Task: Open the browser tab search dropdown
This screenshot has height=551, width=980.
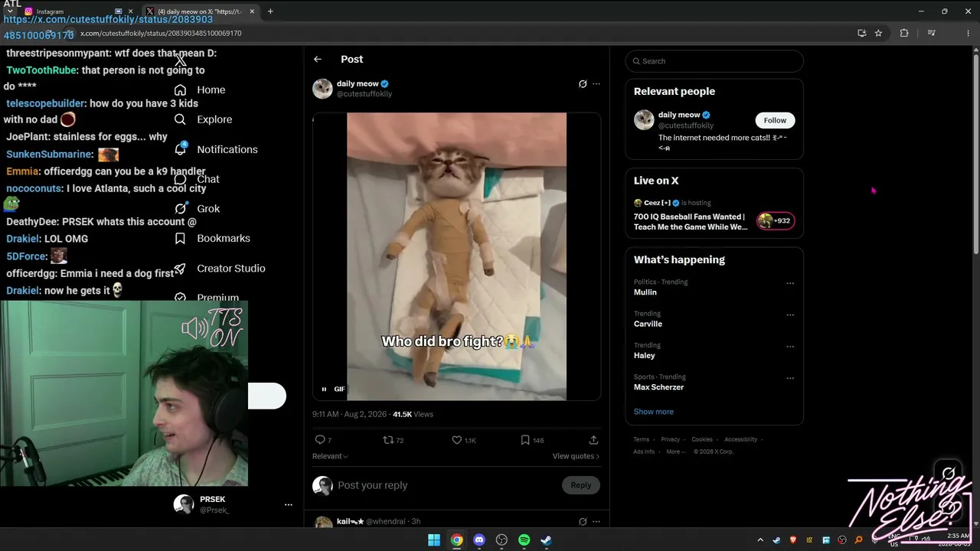Action: point(10,11)
